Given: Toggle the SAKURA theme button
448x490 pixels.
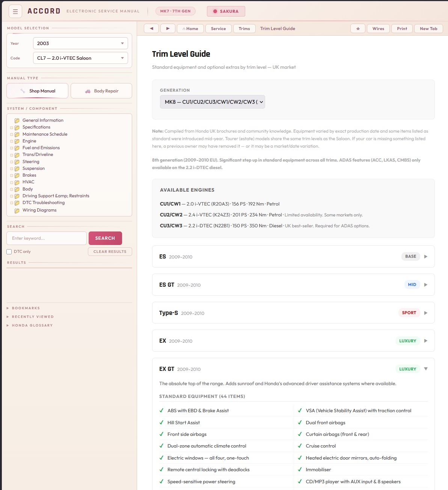Looking at the screenshot, I should [226, 11].
